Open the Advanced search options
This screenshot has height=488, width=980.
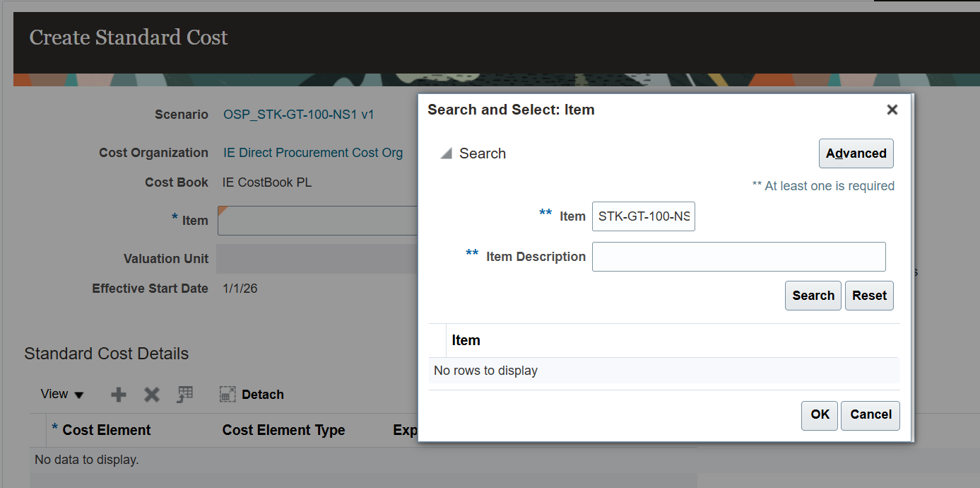click(856, 153)
